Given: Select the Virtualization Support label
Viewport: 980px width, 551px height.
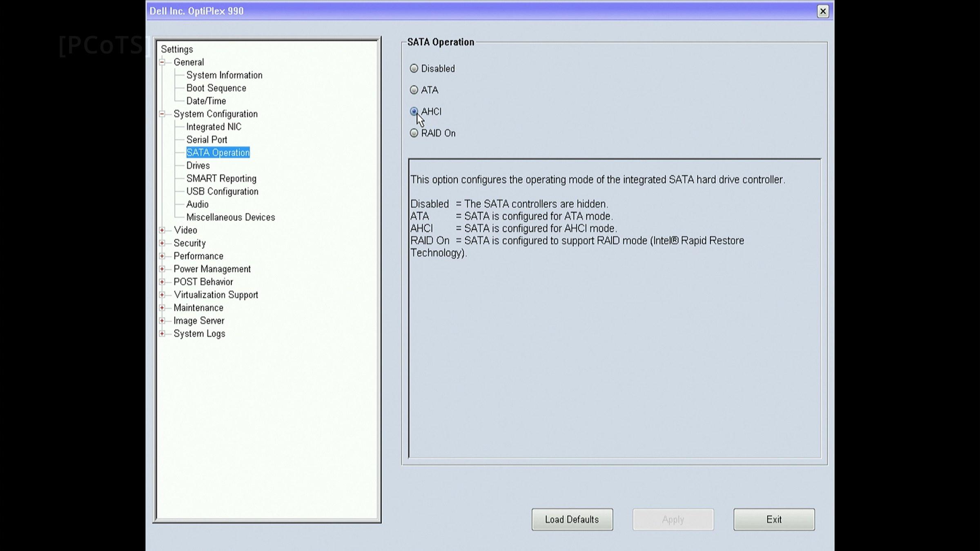Looking at the screenshot, I should coord(216,295).
